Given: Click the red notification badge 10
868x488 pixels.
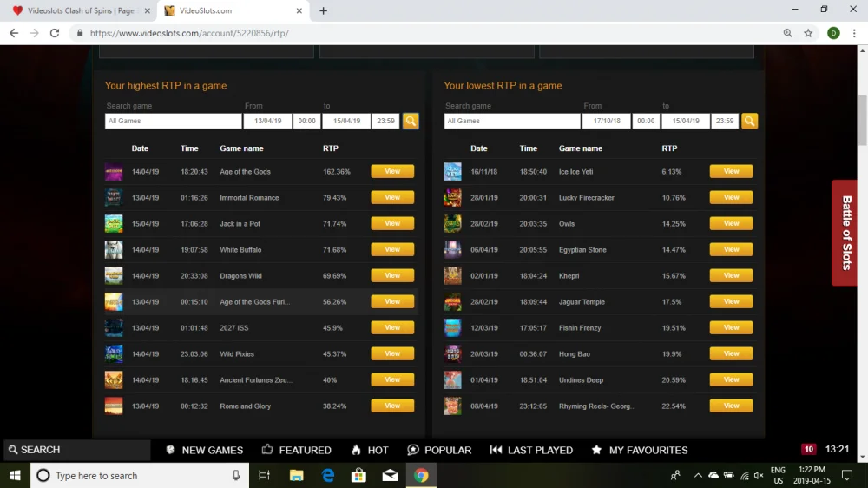Looking at the screenshot, I should 808,449.
